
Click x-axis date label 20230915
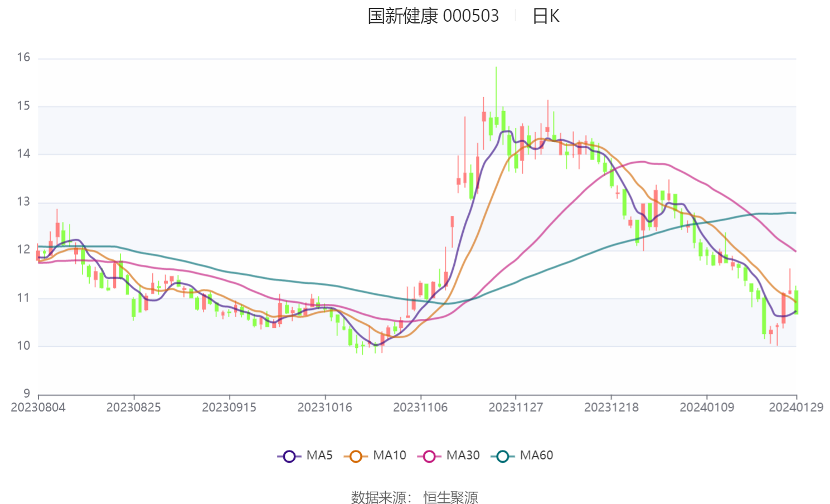click(229, 408)
